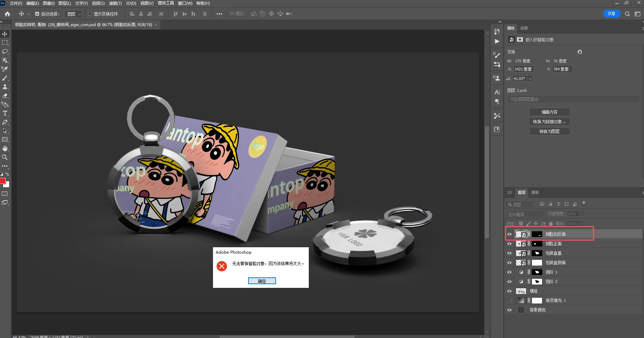This screenshot has height=338, width=644.
Task: Hide the 钥匙扣正面 layer
Action: coord(509,244)
